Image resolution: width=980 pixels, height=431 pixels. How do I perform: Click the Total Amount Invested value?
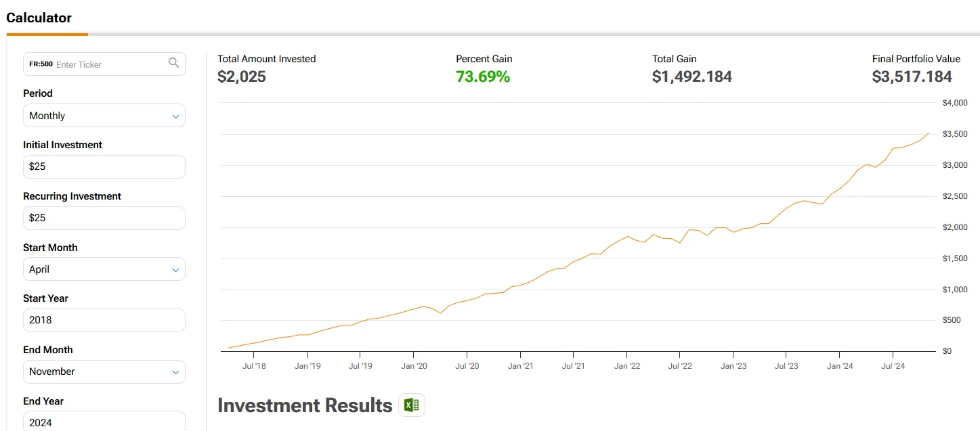(242, 77)
